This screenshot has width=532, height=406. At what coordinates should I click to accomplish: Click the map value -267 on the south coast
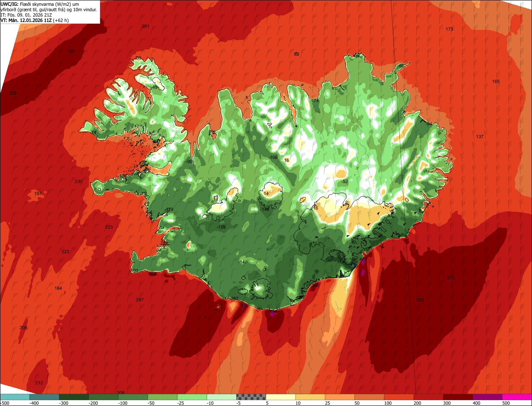234,298
